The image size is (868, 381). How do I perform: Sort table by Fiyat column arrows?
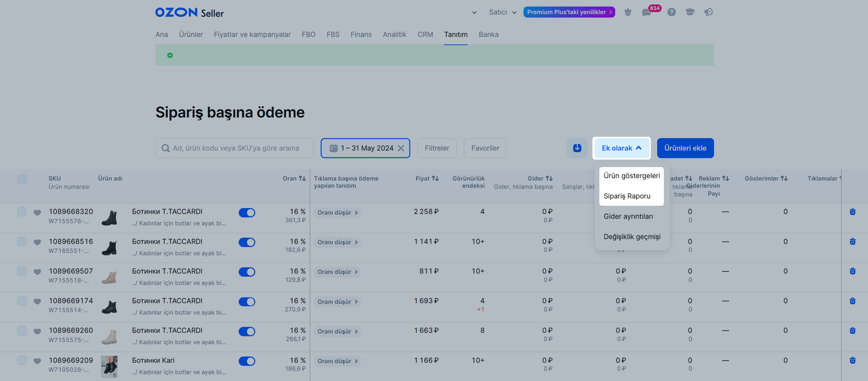435,179
